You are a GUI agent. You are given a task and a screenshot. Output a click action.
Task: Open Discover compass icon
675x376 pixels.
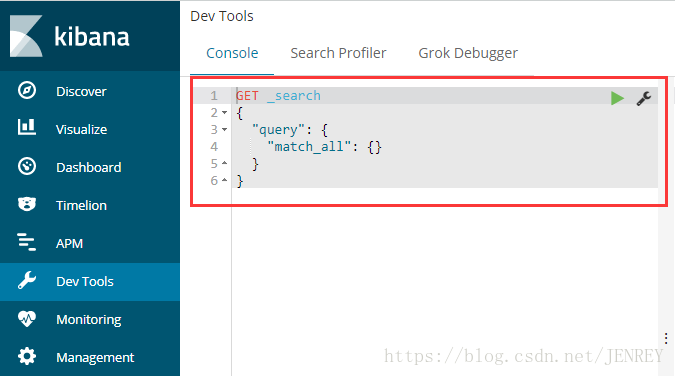27,90
